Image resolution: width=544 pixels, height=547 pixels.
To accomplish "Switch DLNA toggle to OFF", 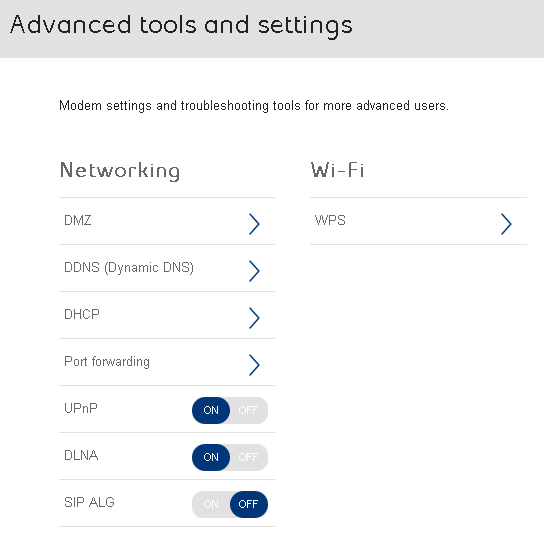I will point(248,457).
